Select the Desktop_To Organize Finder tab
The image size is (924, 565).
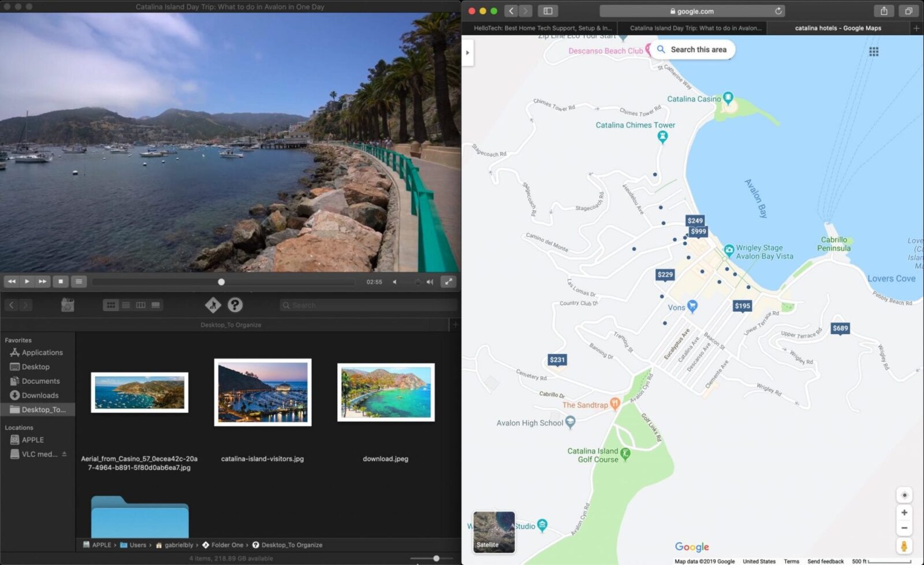pos(231,325)
